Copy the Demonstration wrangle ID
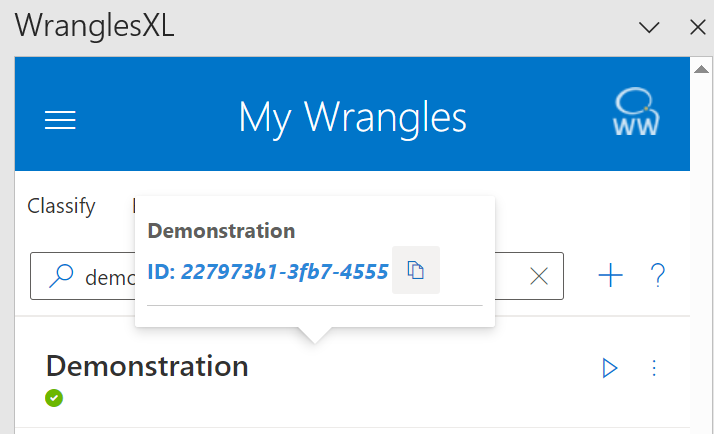 coord(416,271)
